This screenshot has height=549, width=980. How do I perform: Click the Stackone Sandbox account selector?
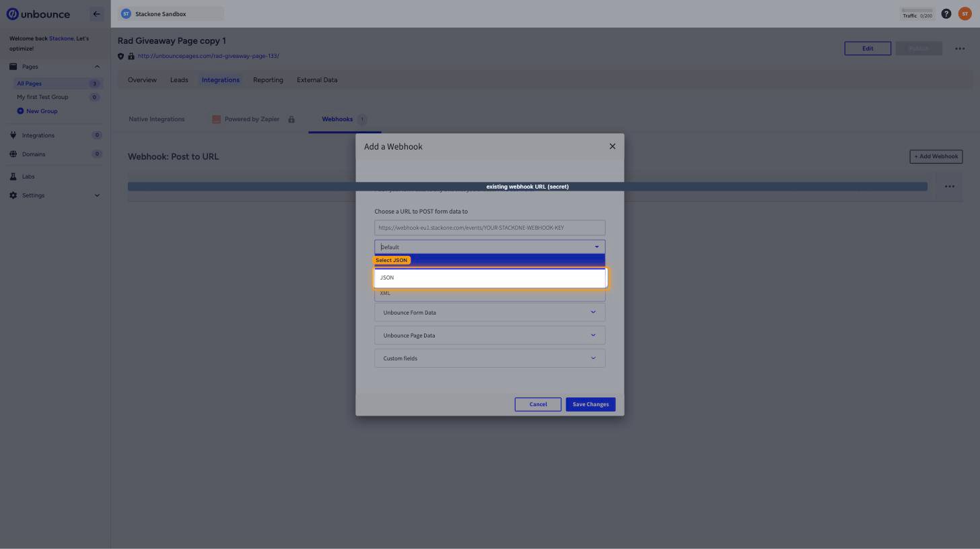coord(171,13)
